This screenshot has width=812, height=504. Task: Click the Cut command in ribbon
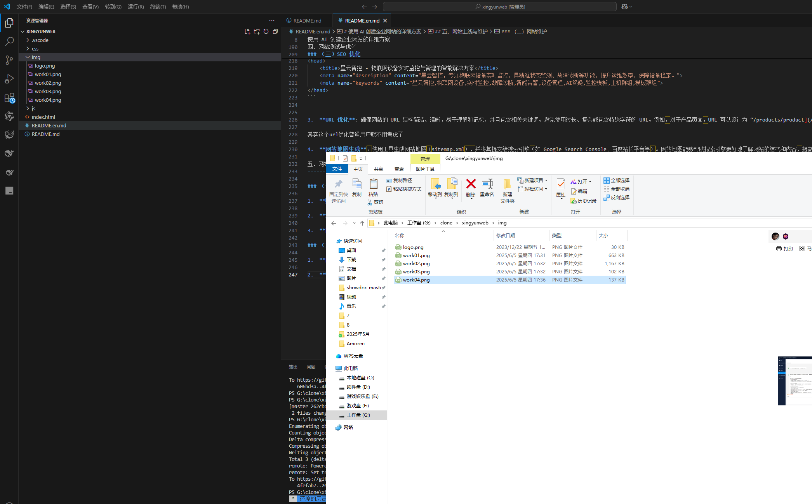pos(376,202)
